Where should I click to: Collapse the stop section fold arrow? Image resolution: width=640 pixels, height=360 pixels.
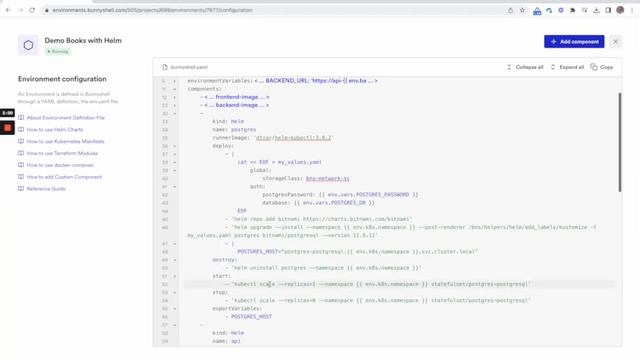pyautogui.click(x=175, y=292)
